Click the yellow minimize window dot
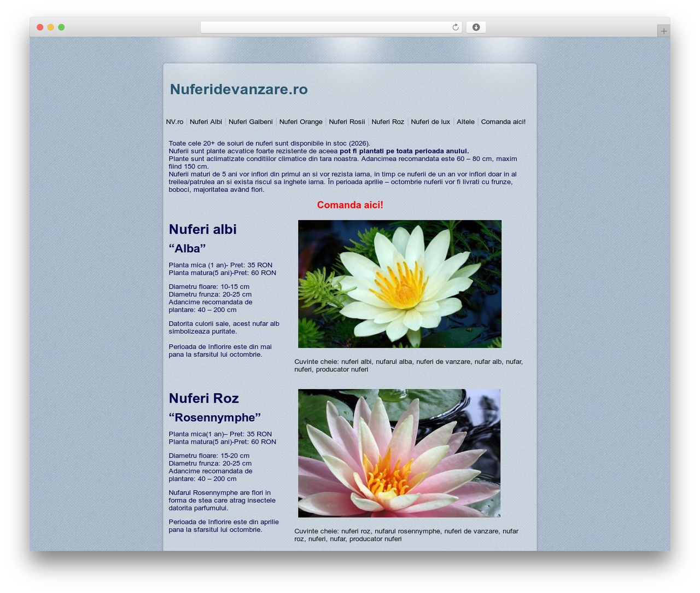 pos(50,27)
